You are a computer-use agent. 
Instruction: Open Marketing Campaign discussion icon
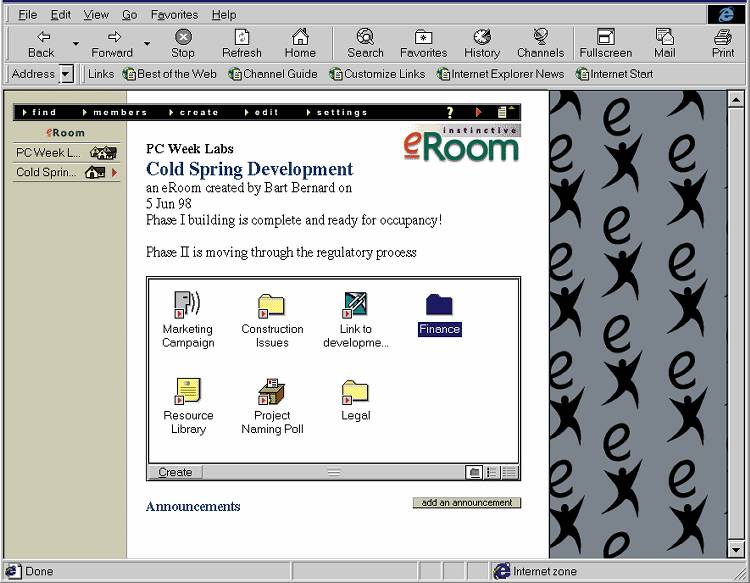(x=188, y=305)
